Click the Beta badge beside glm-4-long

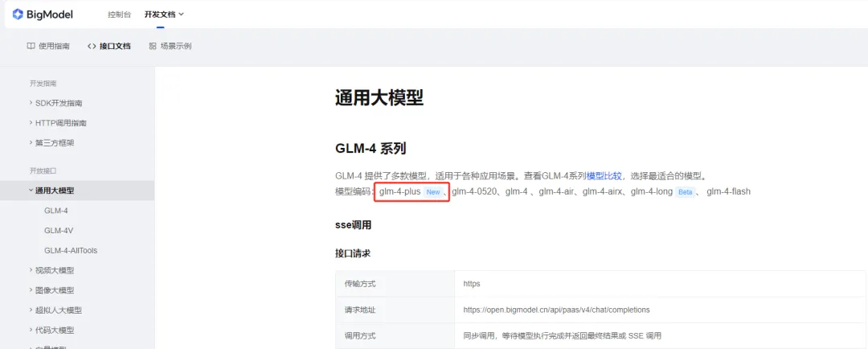[x=686, y=192]
